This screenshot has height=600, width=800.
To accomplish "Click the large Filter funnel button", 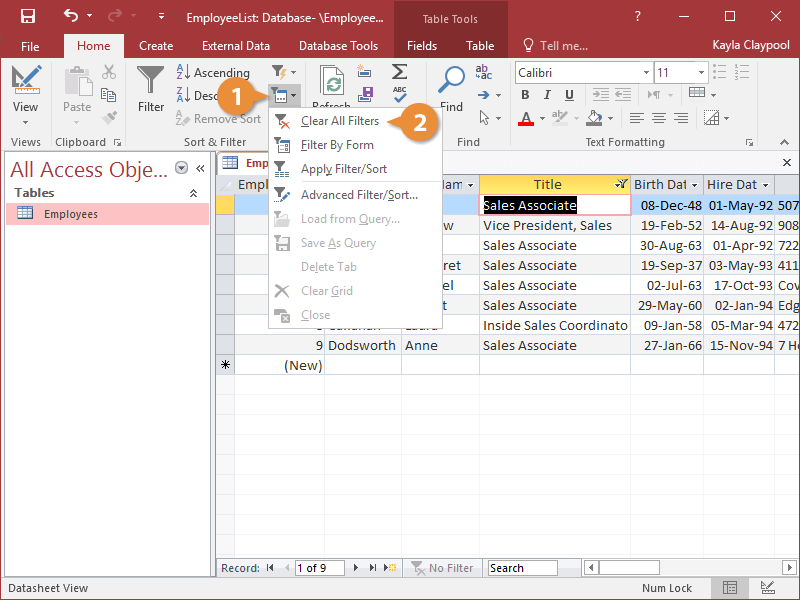I will tap(151, 90).
